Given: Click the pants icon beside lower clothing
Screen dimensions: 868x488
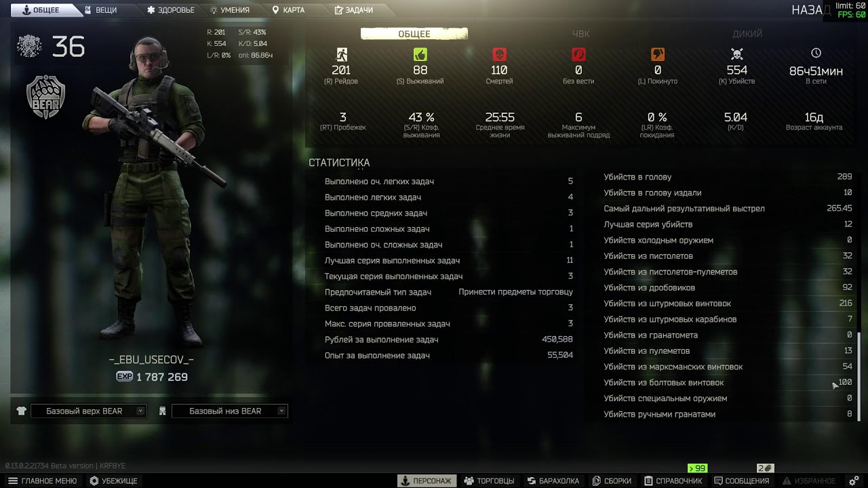Looking at the screenshot, I should [162, 411].
